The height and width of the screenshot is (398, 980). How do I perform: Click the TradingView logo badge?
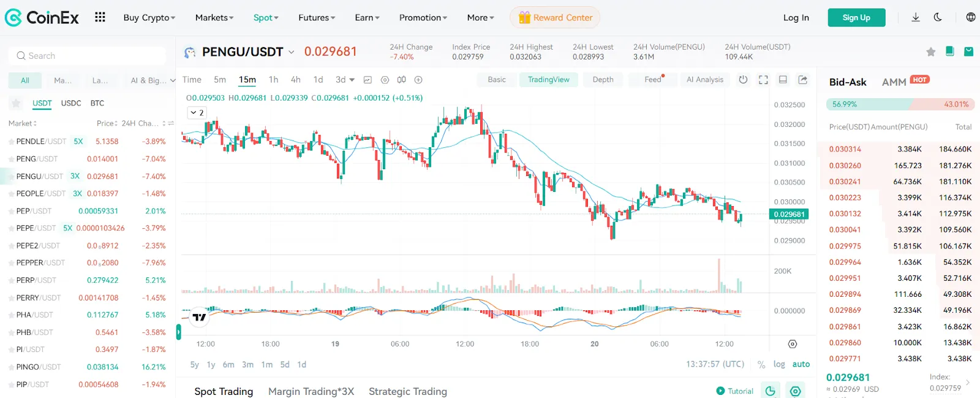point(200,317)
